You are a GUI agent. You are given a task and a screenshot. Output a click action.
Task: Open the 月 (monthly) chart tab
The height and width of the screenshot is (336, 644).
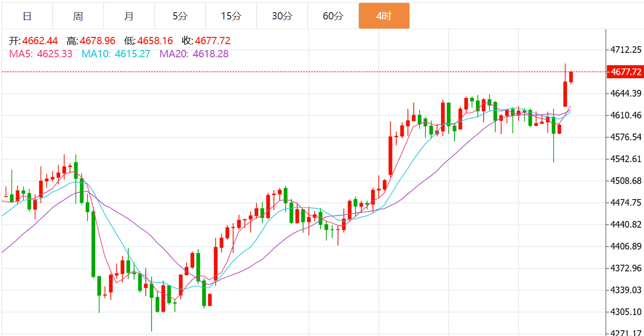[x=129, y=16]
